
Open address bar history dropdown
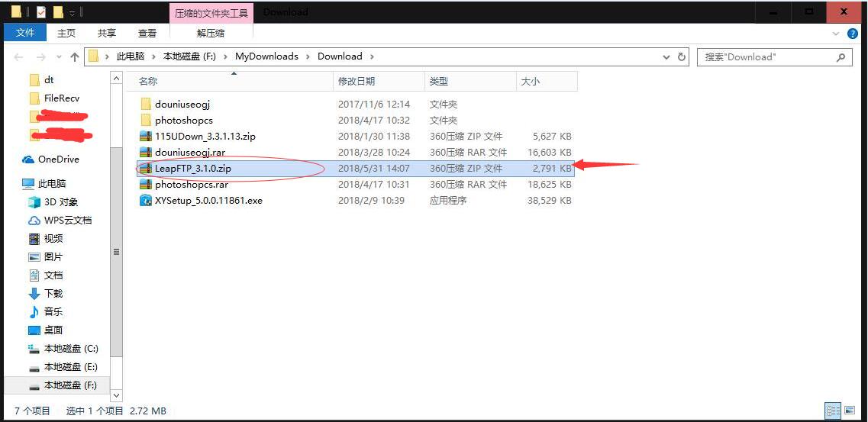pos(666,56)
